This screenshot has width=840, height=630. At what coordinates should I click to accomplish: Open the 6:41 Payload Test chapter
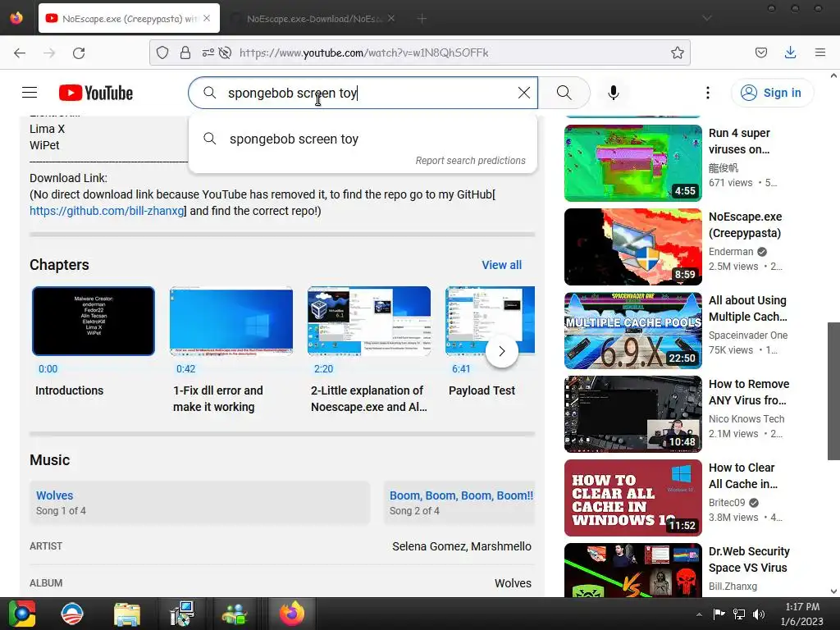490,321
